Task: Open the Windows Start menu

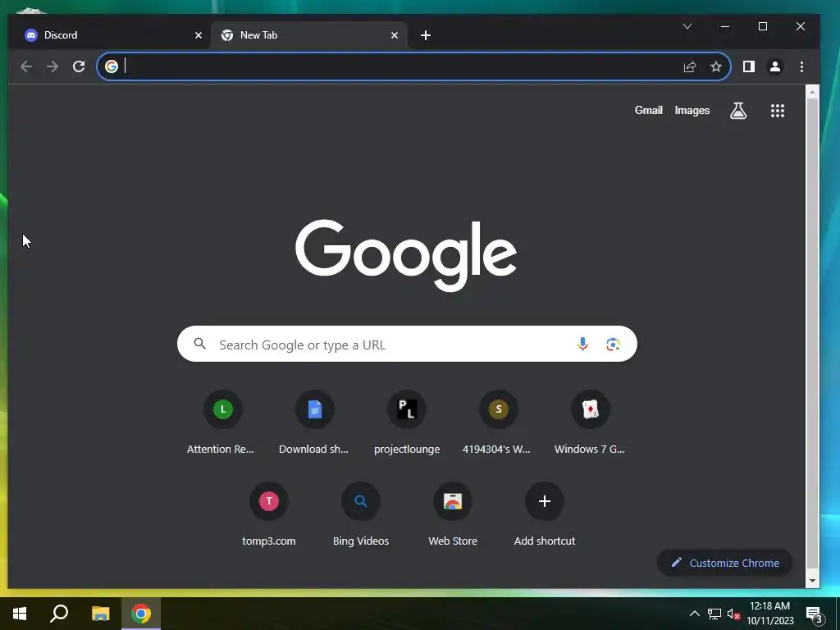Action: (20, 614)
